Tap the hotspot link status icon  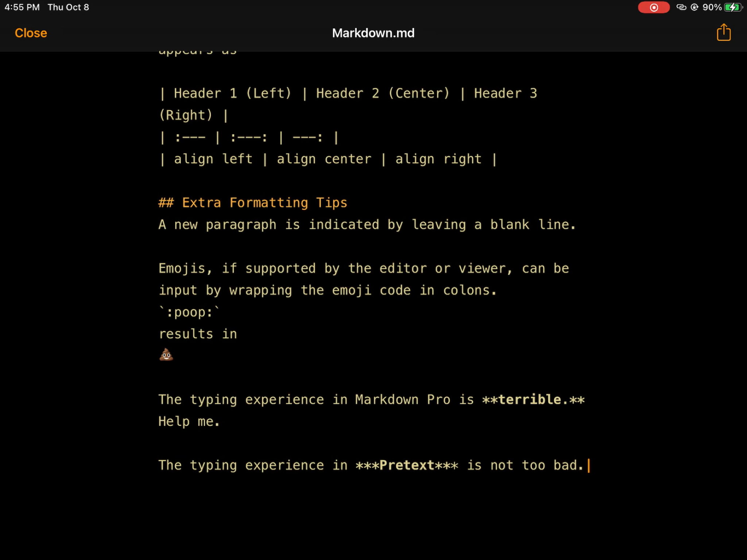pos(681,7)
